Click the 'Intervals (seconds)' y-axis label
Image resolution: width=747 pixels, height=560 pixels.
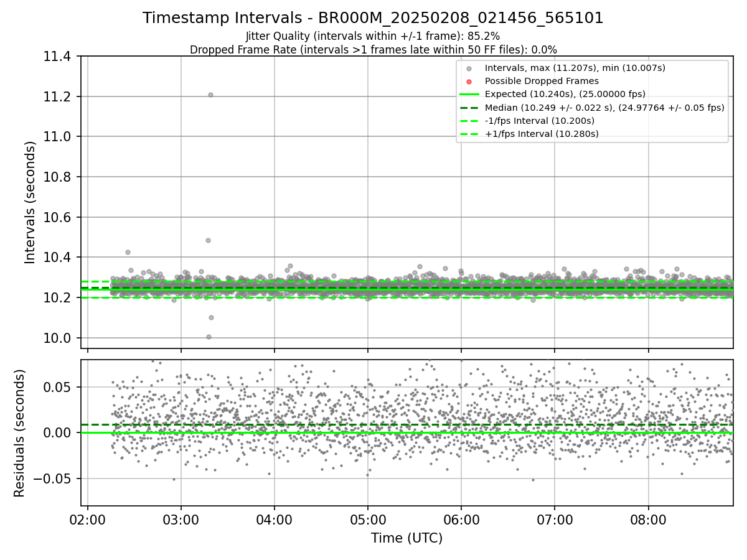(31, 202)
